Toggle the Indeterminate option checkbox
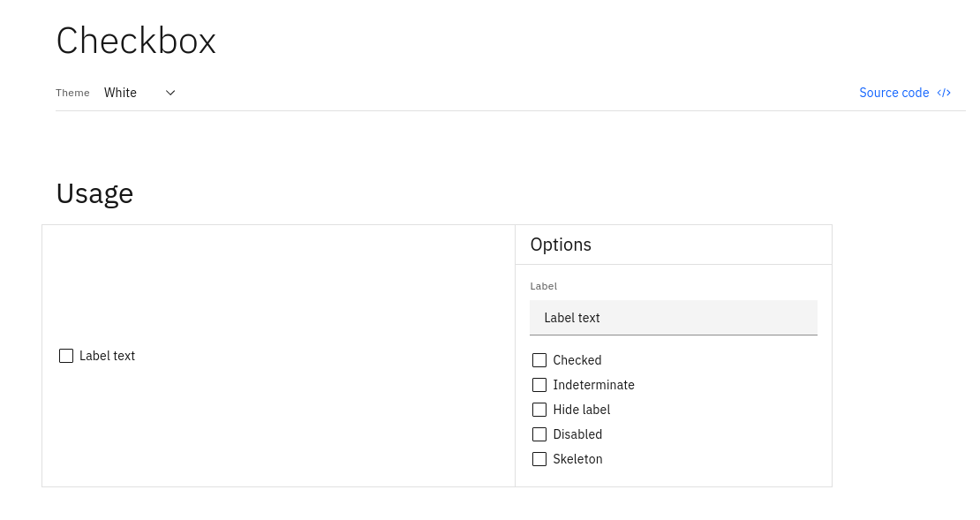The width and height of the screenshot is (980, 520). point(539,385)
